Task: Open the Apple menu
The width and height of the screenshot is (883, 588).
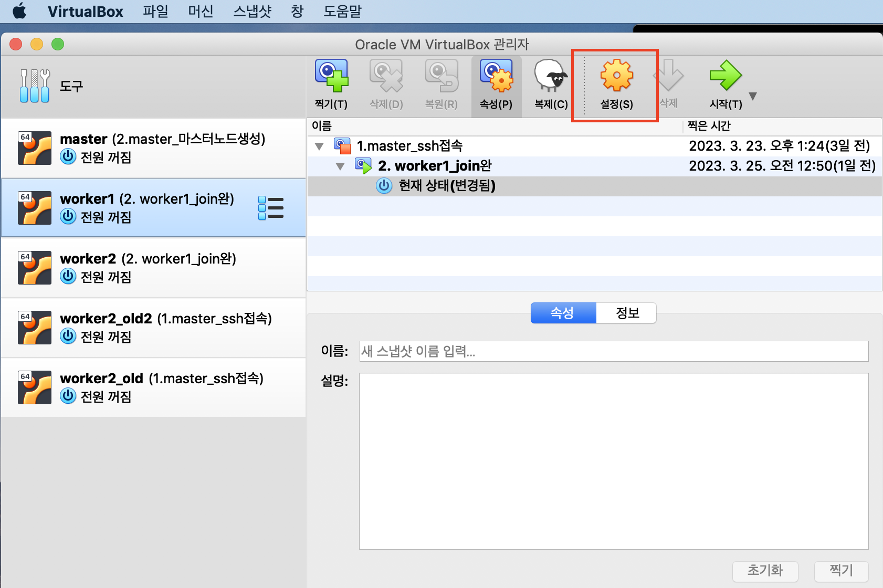Action: (x=19, y=11)
